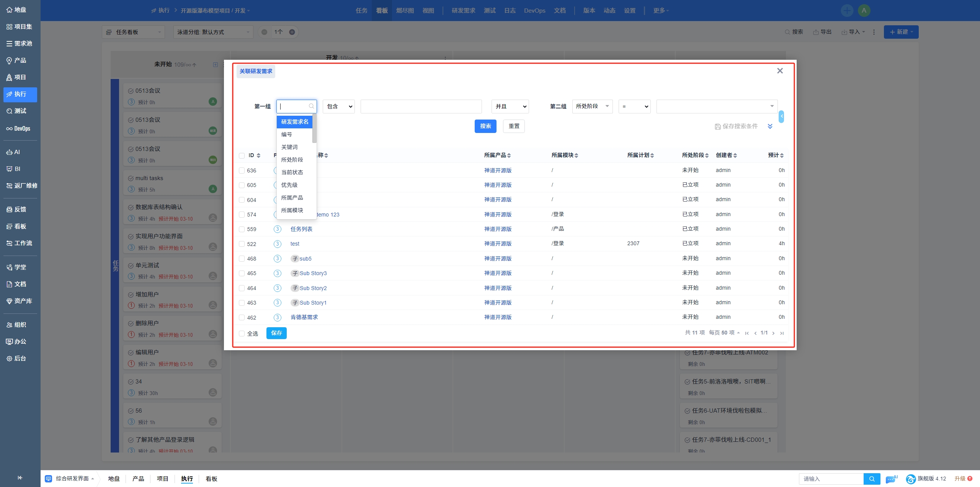Click the bottom search magnifier button
The width and height of the screenshot is (980, 487).
[x=872, y=479]
